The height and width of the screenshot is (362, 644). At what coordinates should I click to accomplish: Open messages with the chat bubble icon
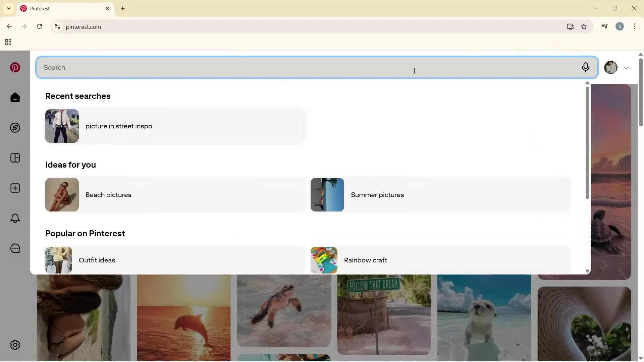15,248
